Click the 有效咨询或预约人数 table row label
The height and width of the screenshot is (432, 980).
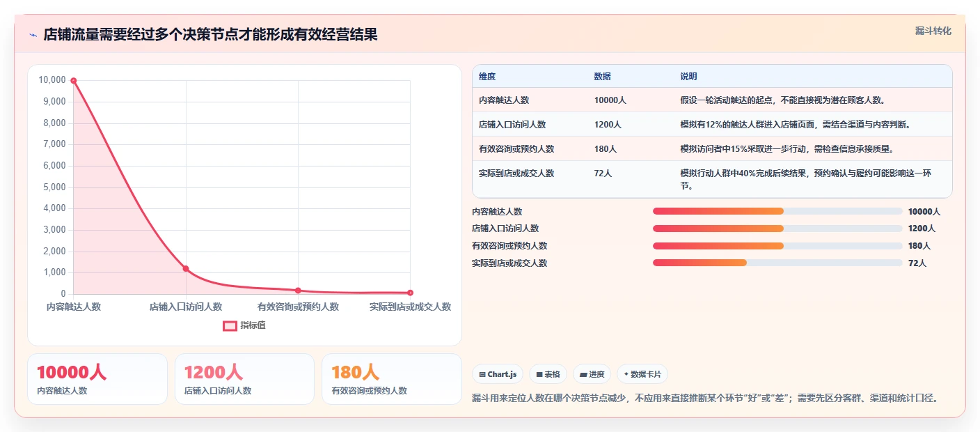tap(516, 149)
